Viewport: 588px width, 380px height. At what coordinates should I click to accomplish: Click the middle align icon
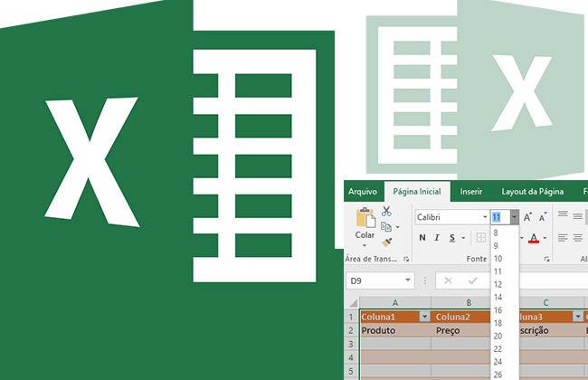(x=577, y=215)
